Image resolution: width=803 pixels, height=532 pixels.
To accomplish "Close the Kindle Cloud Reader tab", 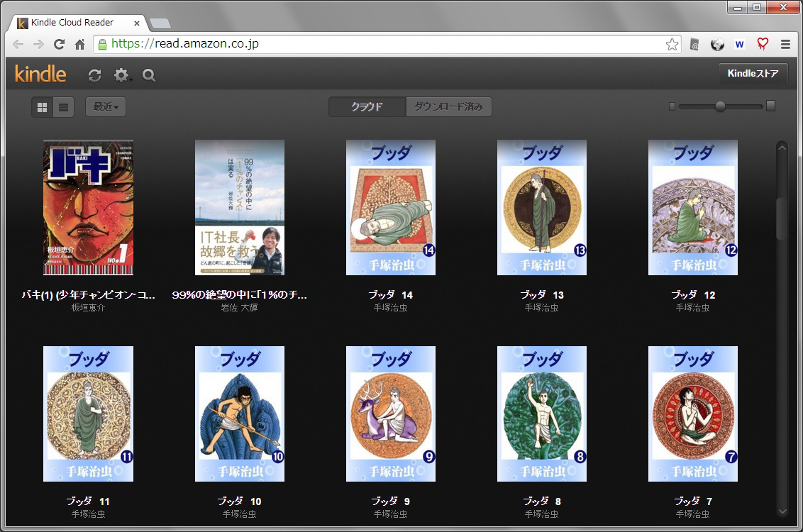I will pyautogui.click(x=137, y=23).
